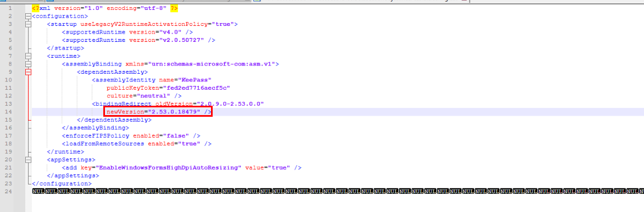Click the encoding attribute on line 1
Image resolution: width=644 pixels, height=212 pixels.
tap(121, 8)
